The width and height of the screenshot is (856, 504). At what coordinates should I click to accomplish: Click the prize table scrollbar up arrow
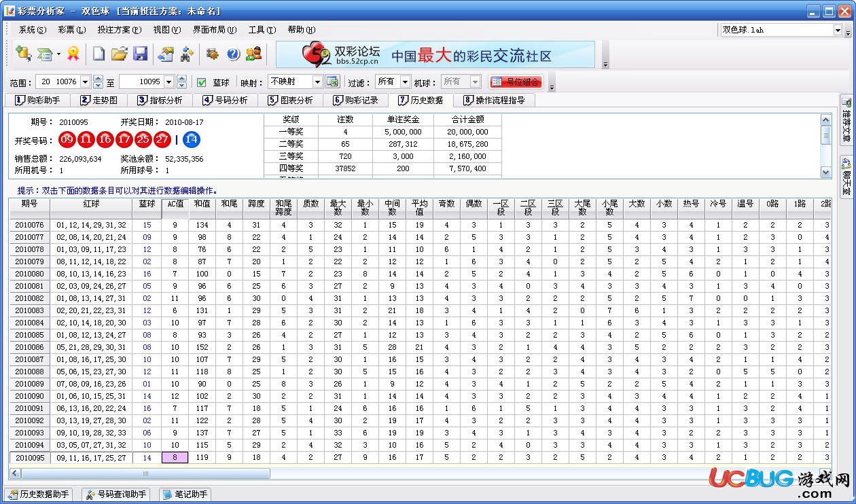coord(826,120)
